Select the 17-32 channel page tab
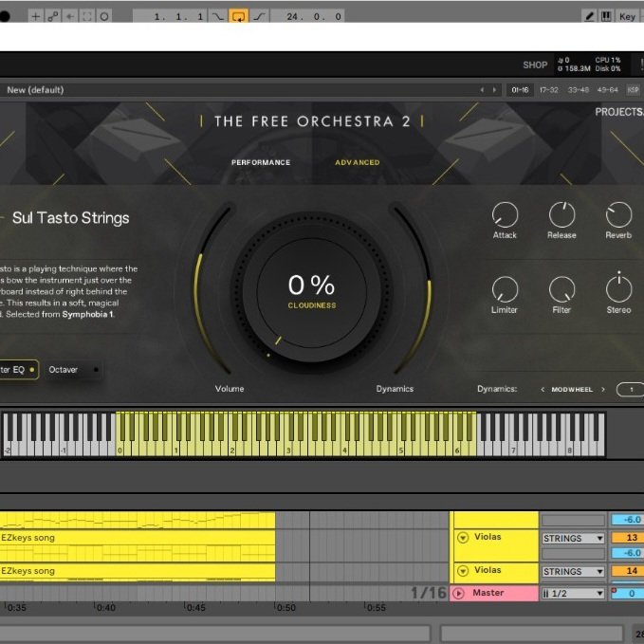The image size is (644, 644). (549, 90)
